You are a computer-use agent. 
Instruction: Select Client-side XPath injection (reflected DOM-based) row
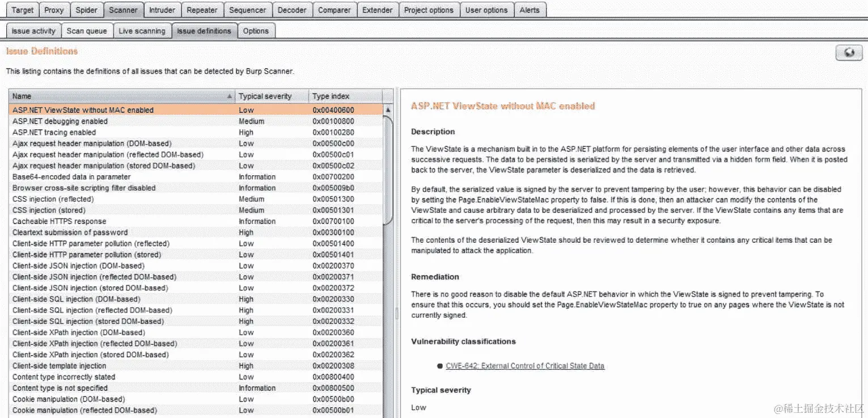point(196,344)
